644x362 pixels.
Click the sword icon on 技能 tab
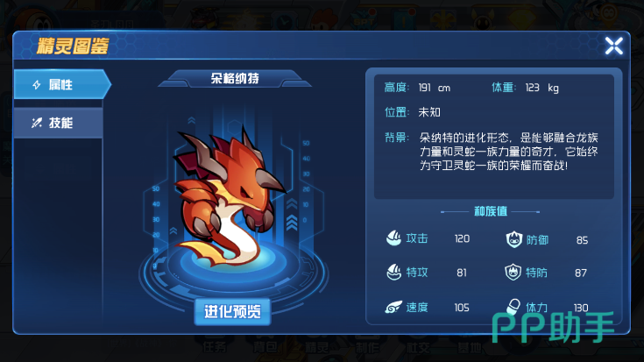[37, 123]
